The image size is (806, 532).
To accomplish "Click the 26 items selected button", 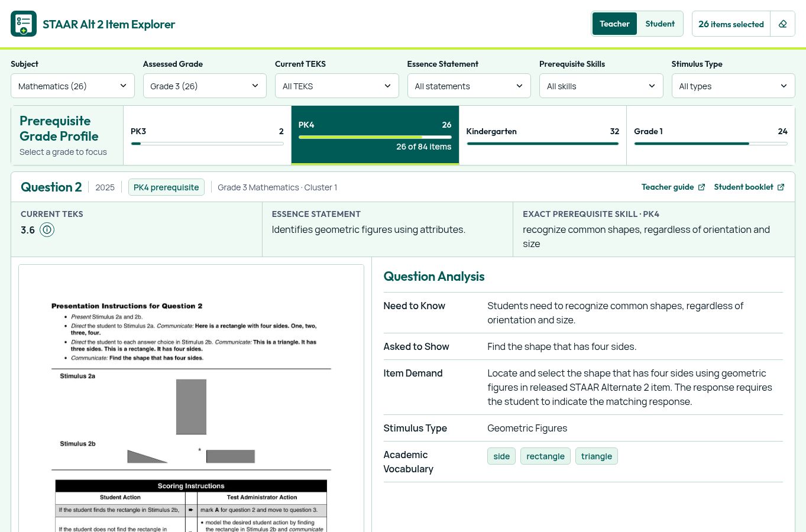I will [x=731, y=24].
